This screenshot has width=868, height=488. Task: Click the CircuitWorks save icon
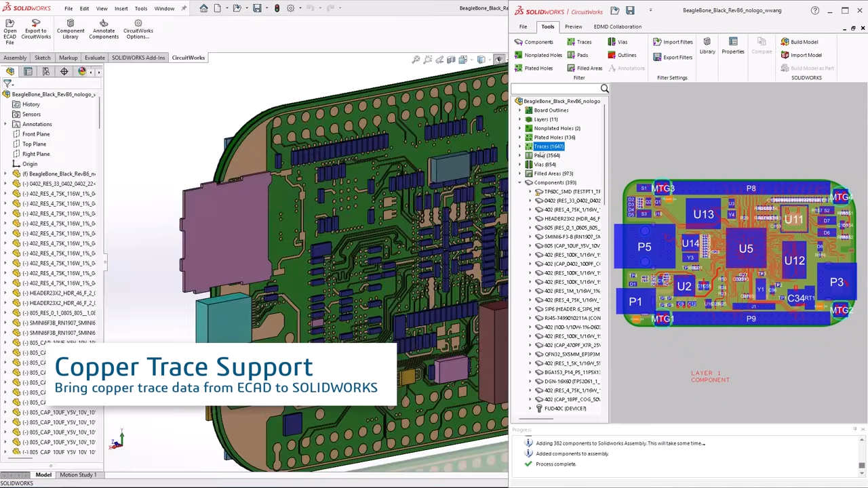pyautogui.click(x=630, y=10)
